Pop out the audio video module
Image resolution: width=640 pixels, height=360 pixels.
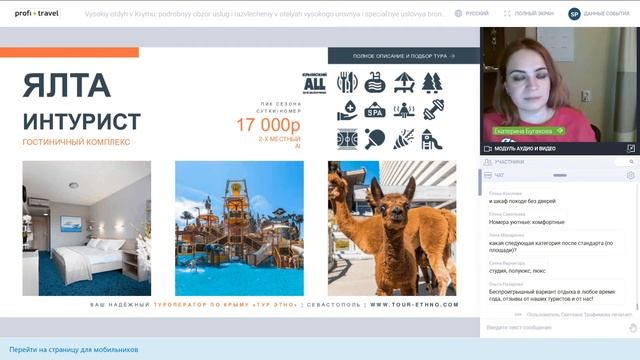631,149
